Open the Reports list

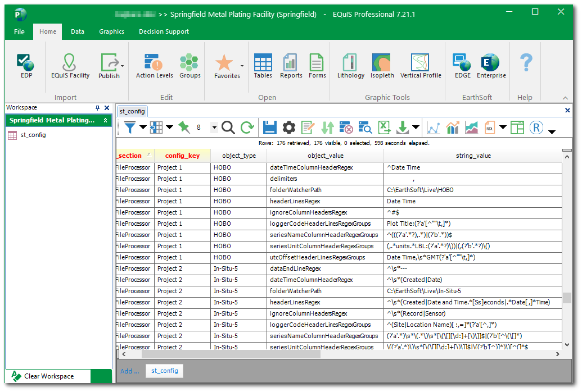pos(291,63)
